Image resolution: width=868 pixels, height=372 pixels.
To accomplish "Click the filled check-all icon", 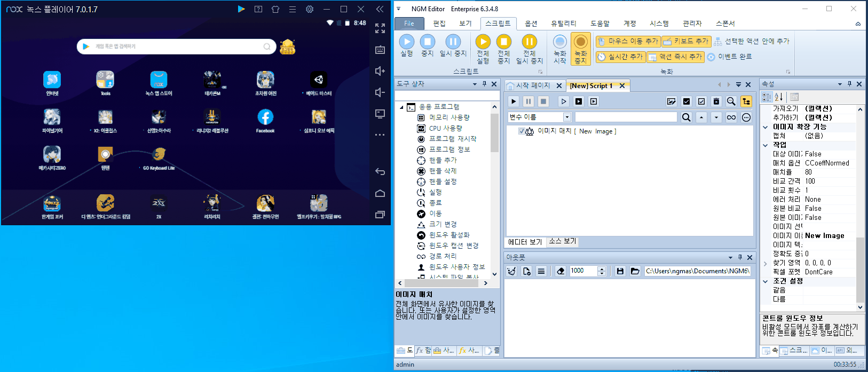I will coord(686,101).
